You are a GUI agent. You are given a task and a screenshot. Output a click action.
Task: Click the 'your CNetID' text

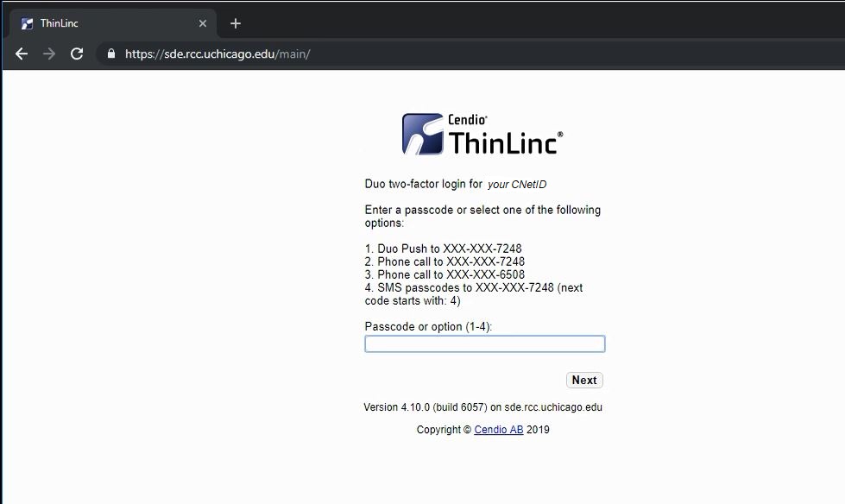pyautogui.click(x=517, y=185)
